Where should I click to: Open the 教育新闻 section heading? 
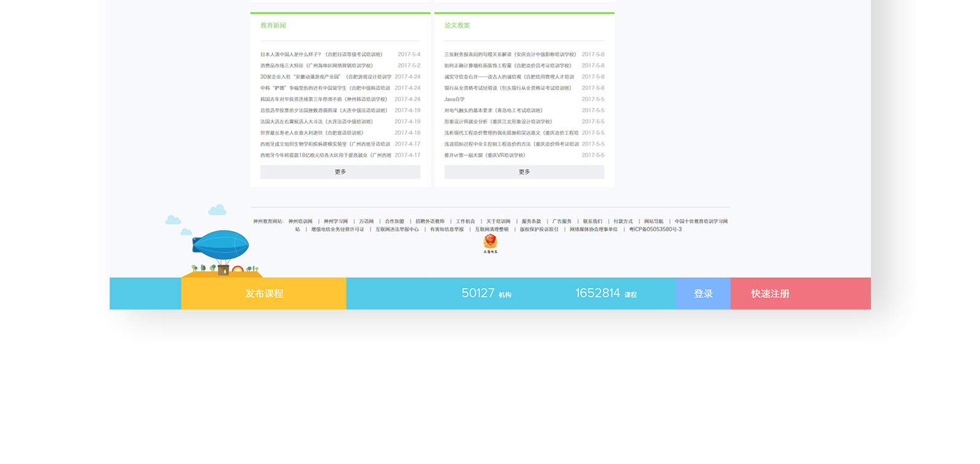click(x=273, y=26)
